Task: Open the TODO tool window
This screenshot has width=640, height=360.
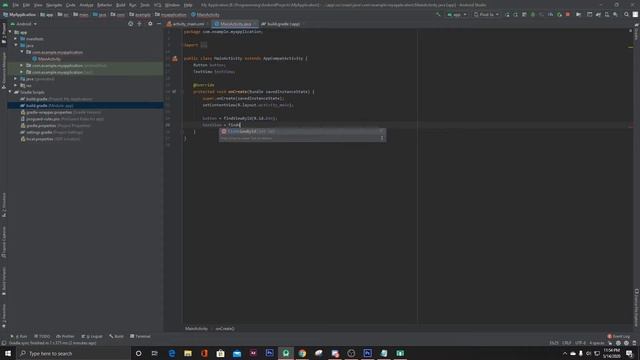Action: point(42,336)
